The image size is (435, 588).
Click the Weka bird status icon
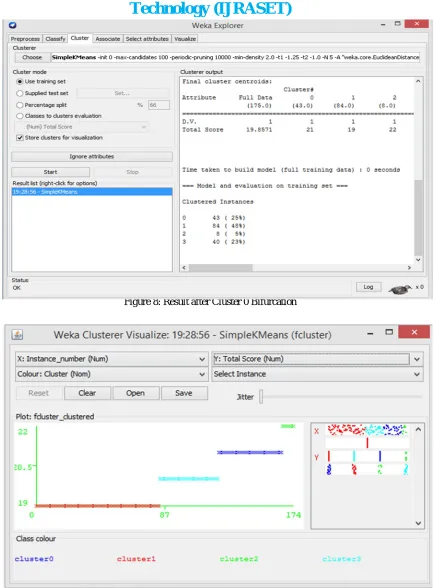click(400, 289)
